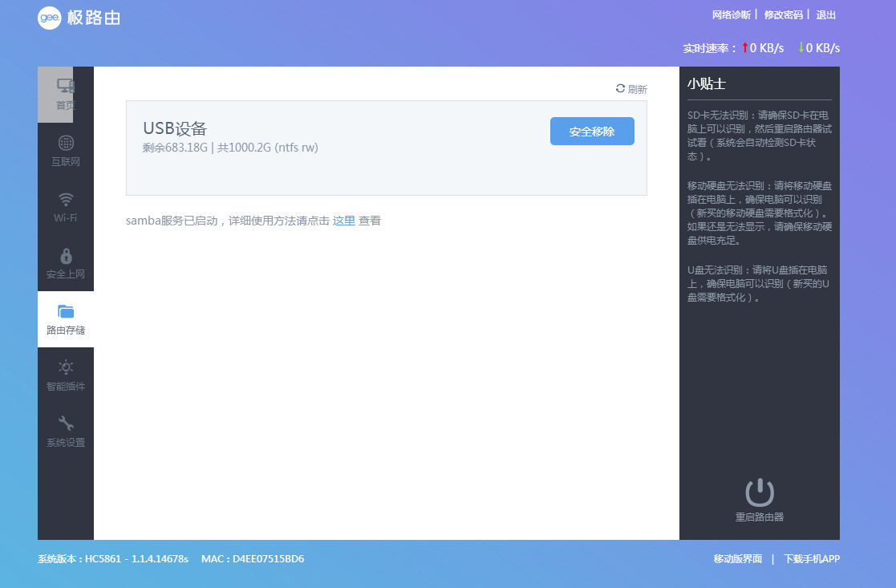Open the 互联网 globe icon

click(x=66, y=143)
